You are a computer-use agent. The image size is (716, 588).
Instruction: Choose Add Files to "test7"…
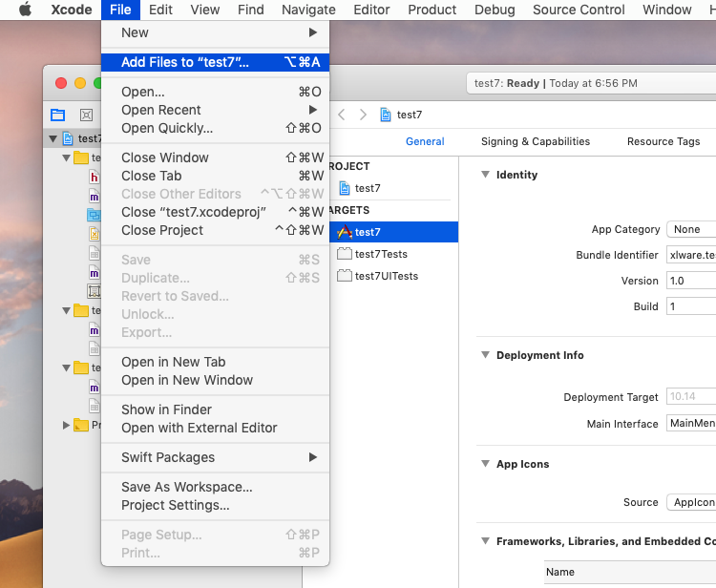click(x=215, y=62)
